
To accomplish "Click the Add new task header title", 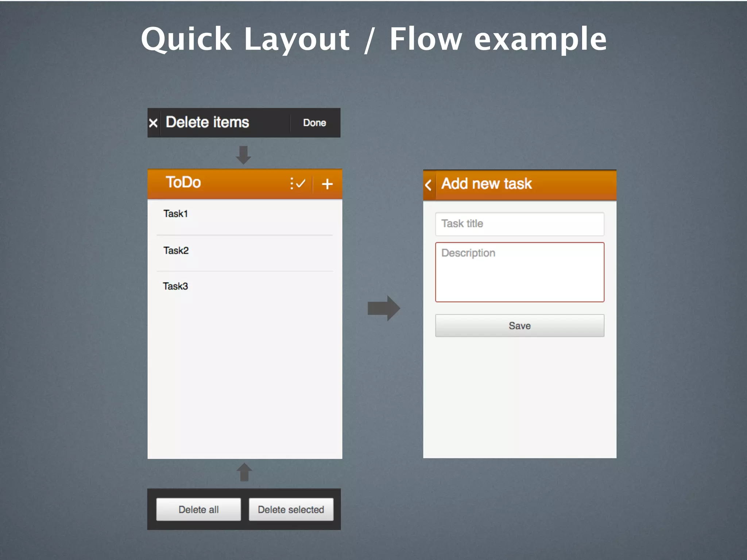I will [x=487, y=184].
